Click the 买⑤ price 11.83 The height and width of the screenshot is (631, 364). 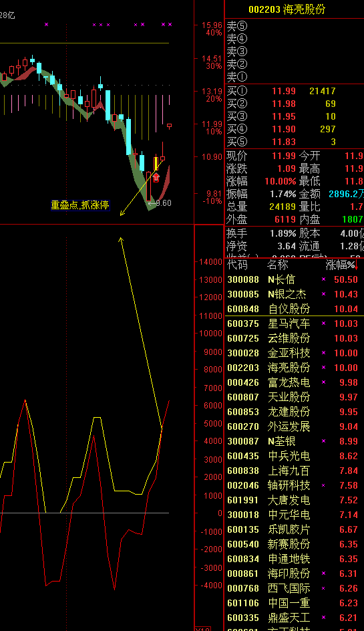(x=284, y=142)
